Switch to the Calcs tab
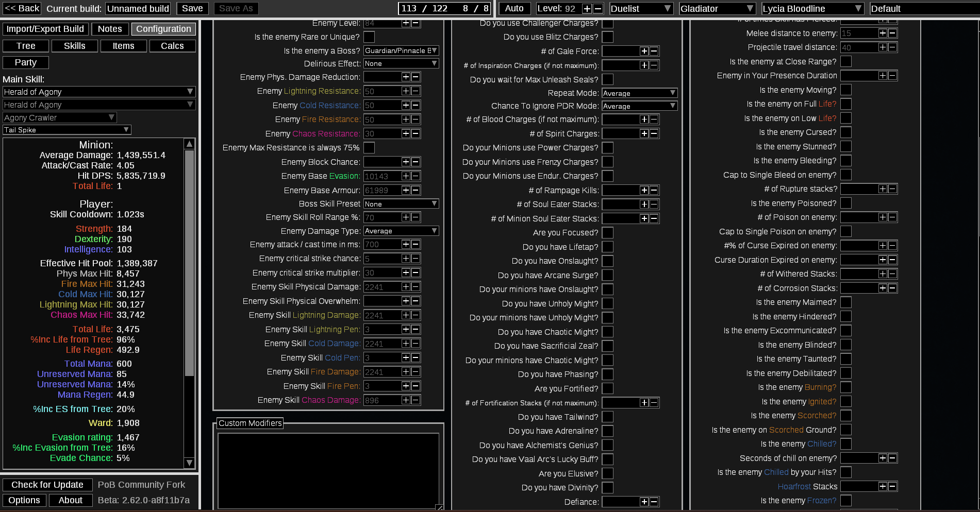 173,46
